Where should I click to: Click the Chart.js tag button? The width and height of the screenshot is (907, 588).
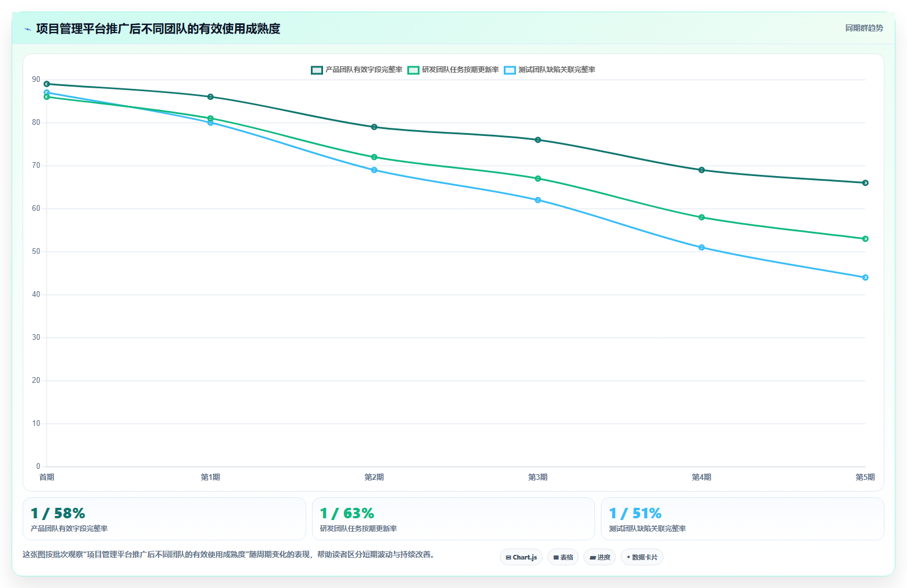521,557
